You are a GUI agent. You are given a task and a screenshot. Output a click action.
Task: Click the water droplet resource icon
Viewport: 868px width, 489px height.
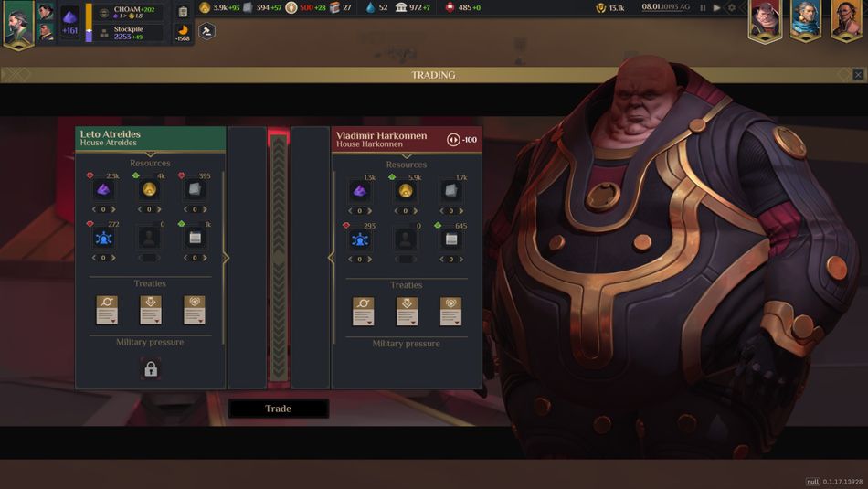coord(370,7)
